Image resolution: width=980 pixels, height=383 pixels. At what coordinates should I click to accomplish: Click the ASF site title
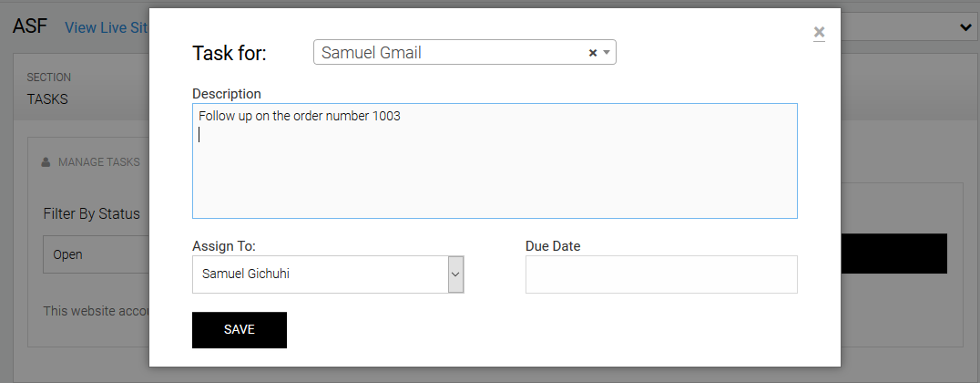pos(30,26)
